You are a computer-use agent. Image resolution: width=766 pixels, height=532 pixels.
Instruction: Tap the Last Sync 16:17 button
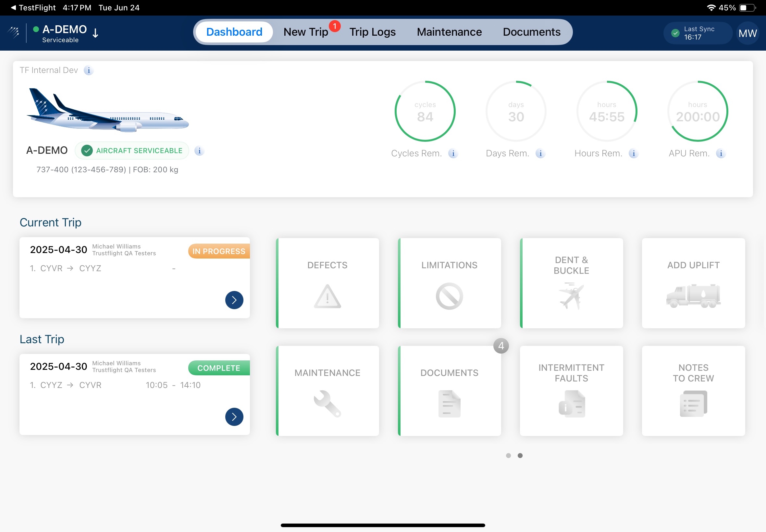[x=697, y=33]
